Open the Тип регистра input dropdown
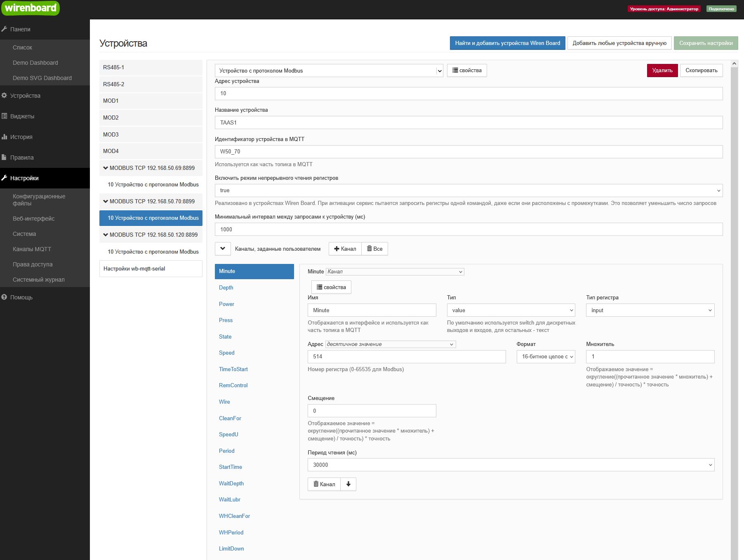This screenshot has height=560, width=744. pos(650,310)
